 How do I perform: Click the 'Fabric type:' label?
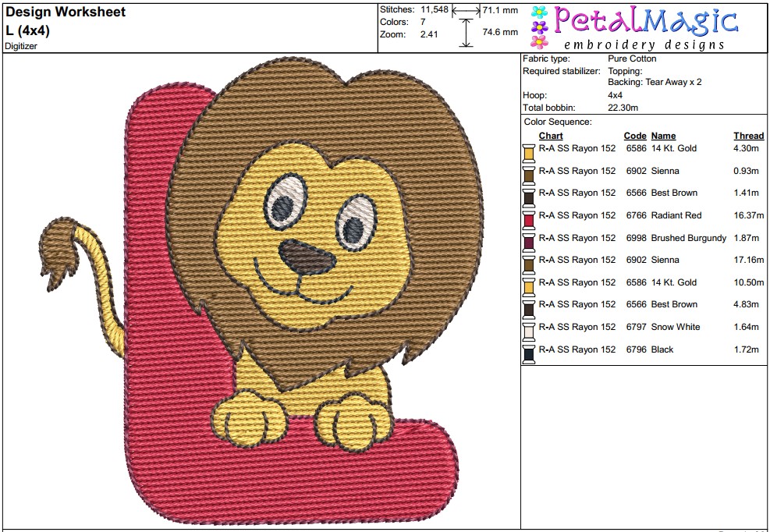point(546,59)
